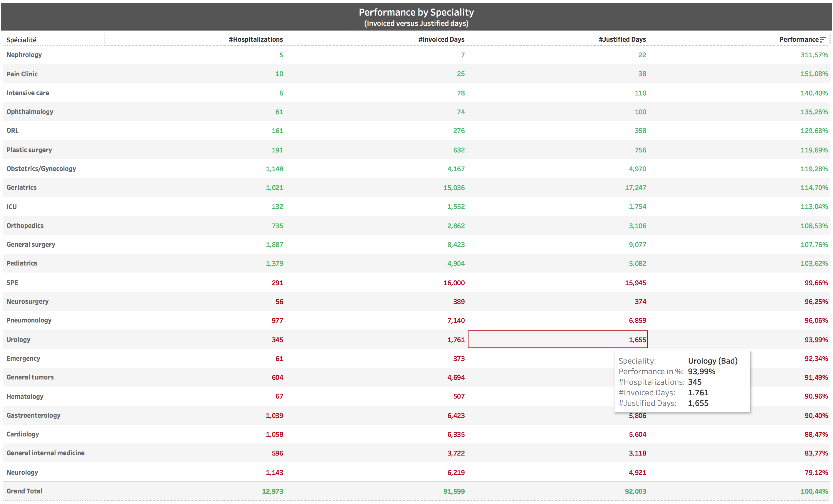
Task: Select the Neurosurgery row label
Action: (27, 302)
